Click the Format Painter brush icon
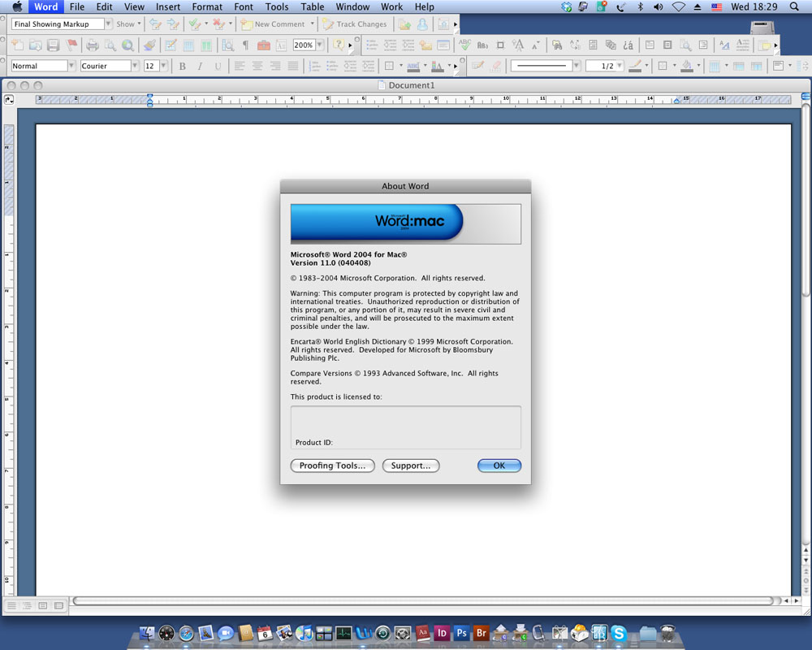 coord(149,45)
